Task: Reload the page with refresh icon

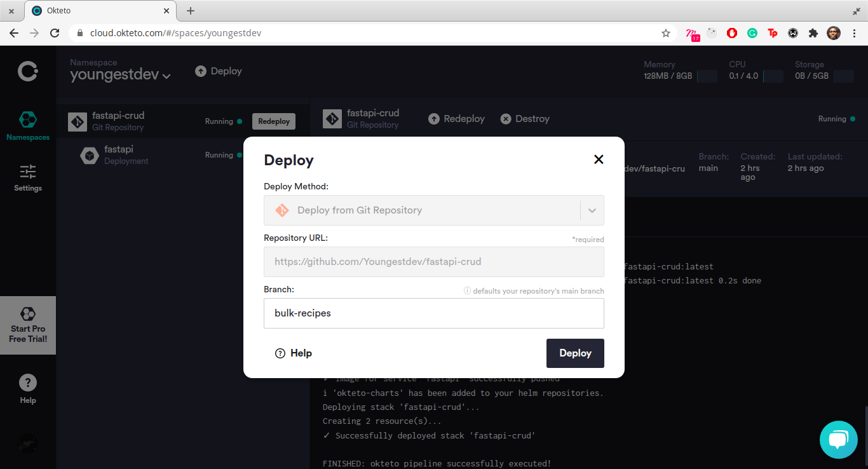Action: click(x=55, y=33)
